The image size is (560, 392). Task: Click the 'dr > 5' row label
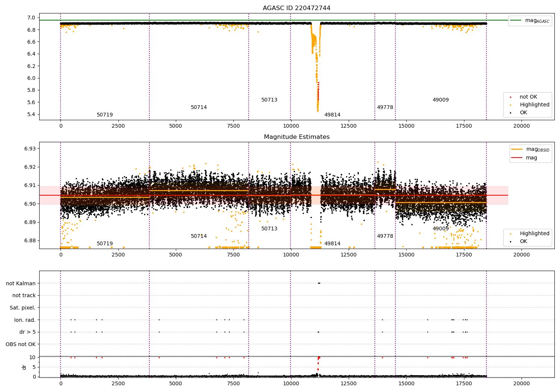click(x=27, y=332)
